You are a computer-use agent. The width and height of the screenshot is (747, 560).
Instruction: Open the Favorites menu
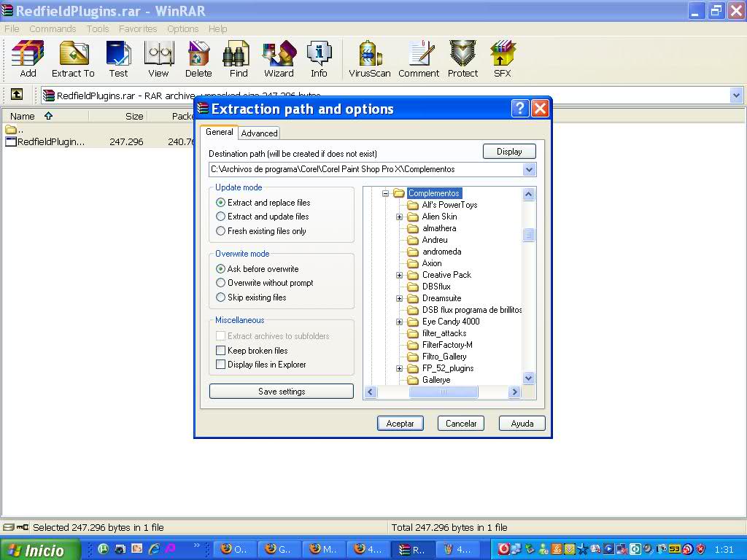[x=138, y=29]
